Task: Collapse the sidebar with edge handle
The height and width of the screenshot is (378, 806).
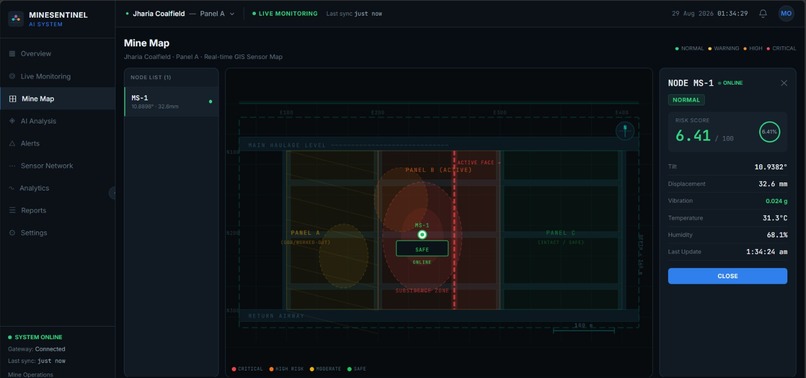Action: [113, 192]
